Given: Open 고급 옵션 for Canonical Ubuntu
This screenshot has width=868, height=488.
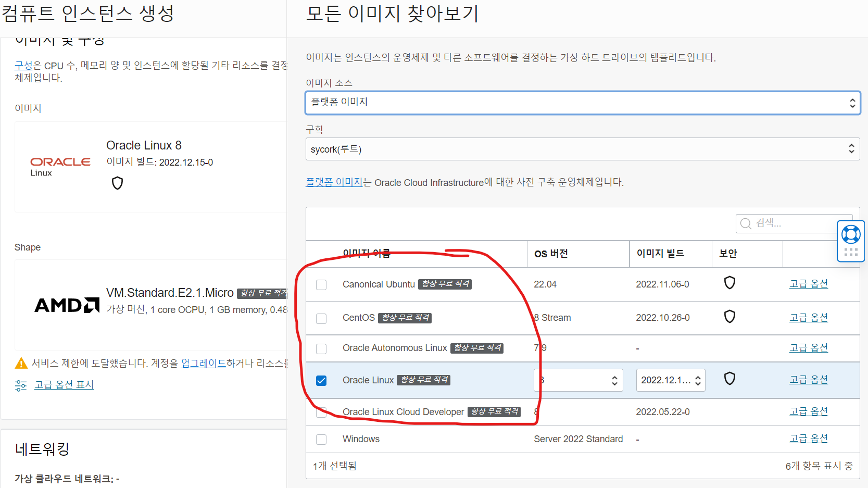Looking at the screenshot, I should [x=809, y=284].
